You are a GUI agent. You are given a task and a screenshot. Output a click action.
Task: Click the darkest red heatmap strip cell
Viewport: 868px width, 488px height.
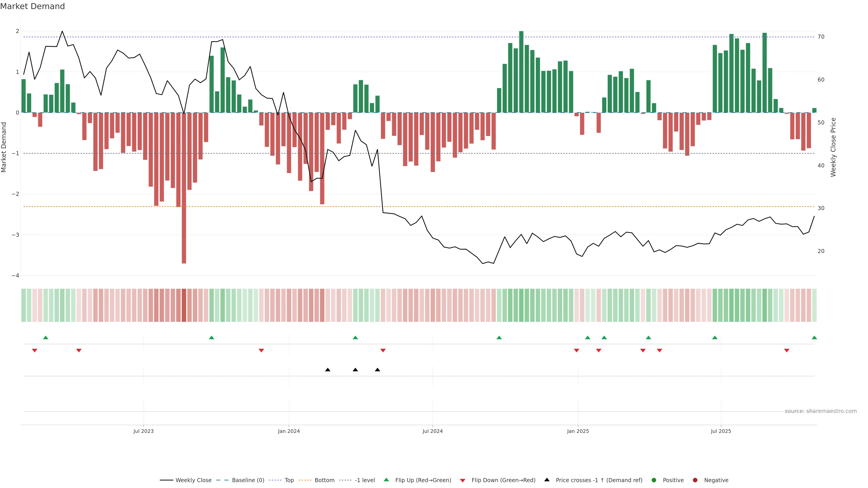[x=184, y=305]
